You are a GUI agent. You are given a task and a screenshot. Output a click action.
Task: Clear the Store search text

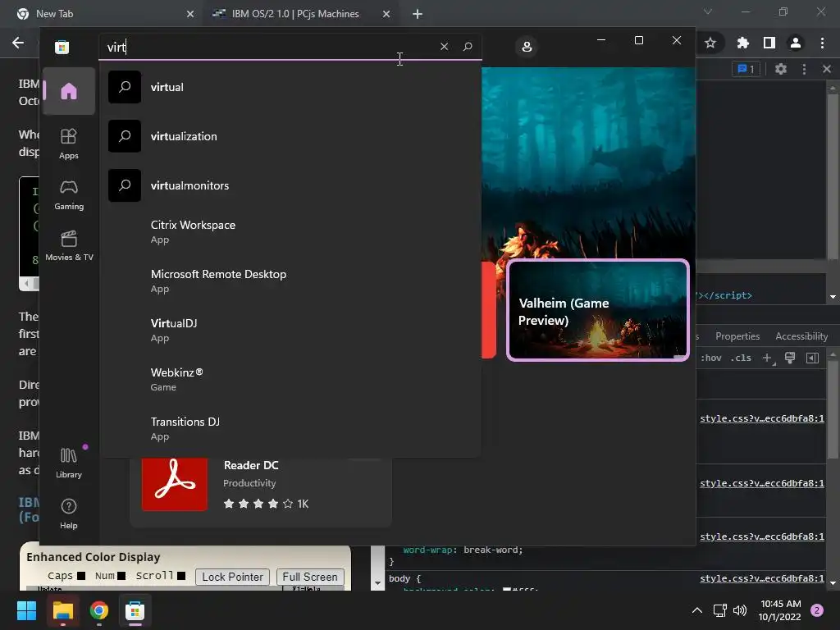click(444, 47)
